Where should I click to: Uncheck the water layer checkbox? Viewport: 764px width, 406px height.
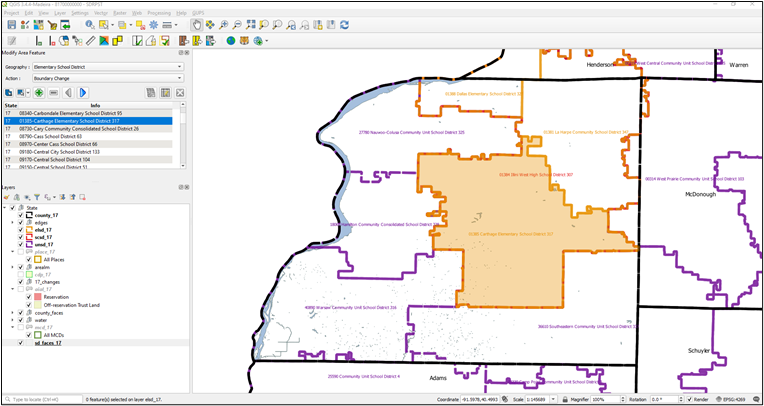tap(20, 320)
